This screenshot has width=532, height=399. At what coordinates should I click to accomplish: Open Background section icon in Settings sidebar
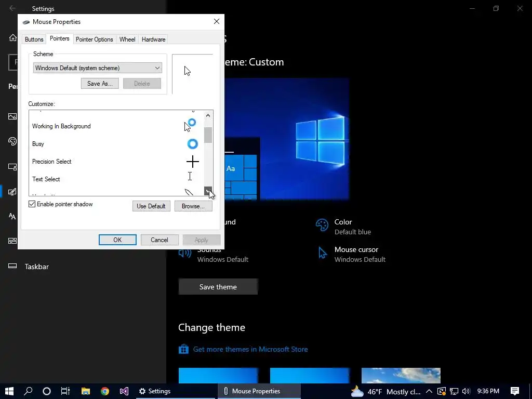[12, 116]
